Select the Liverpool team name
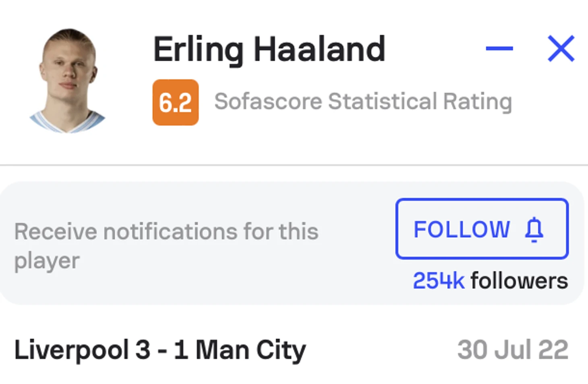This screenshot has height=384, width=588. coord(72,350)
